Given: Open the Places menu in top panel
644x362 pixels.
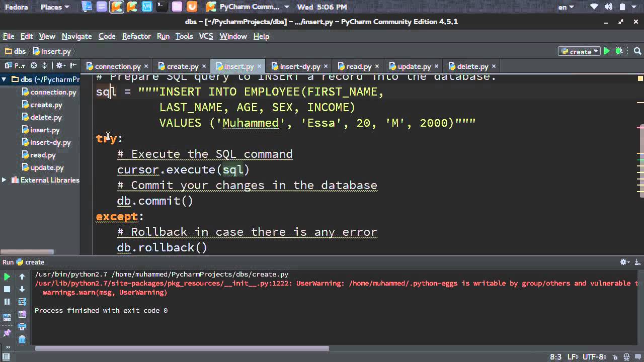Looking at the screenshot, I should pos(55,7).
